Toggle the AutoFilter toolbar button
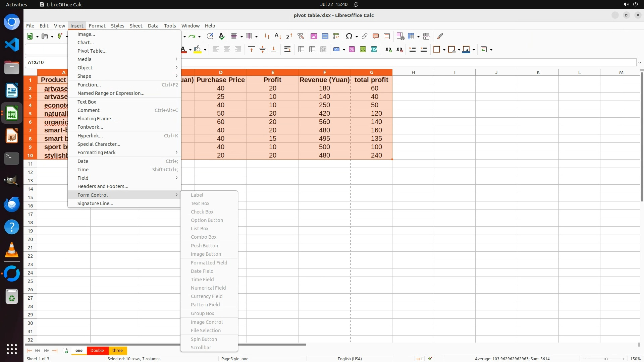This screenshot has width=644, height=362. click(x=301, y=36)
